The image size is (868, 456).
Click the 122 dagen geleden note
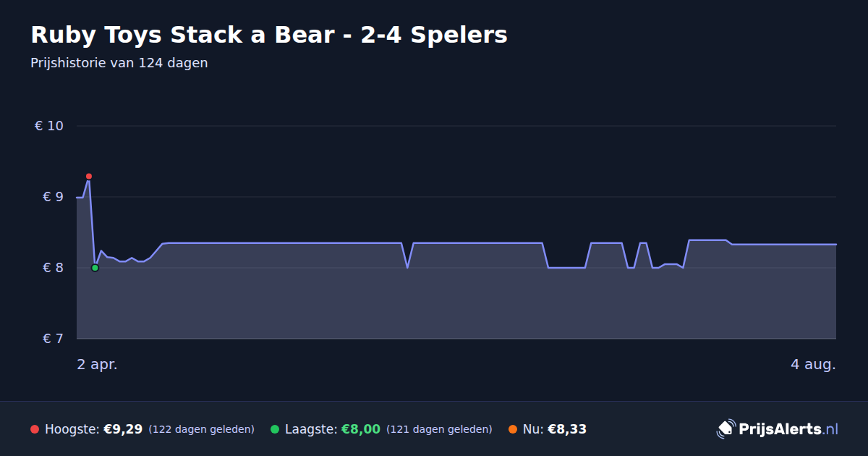(202, 429)
